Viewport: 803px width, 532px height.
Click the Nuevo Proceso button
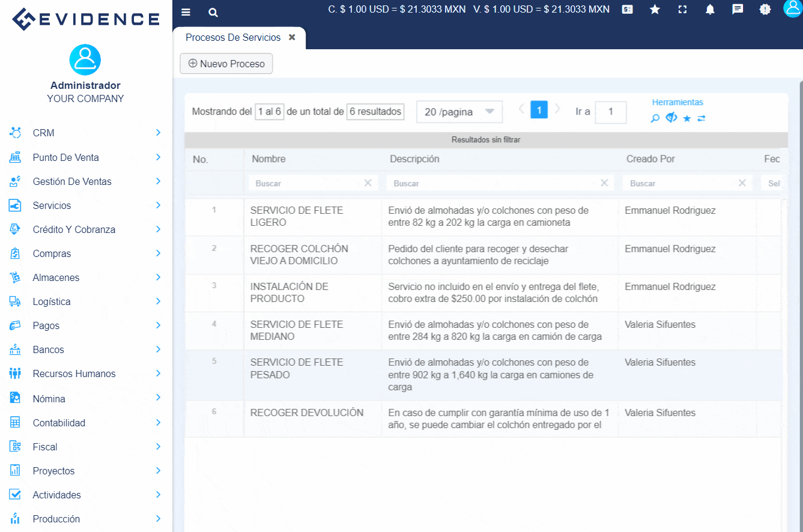226,63
